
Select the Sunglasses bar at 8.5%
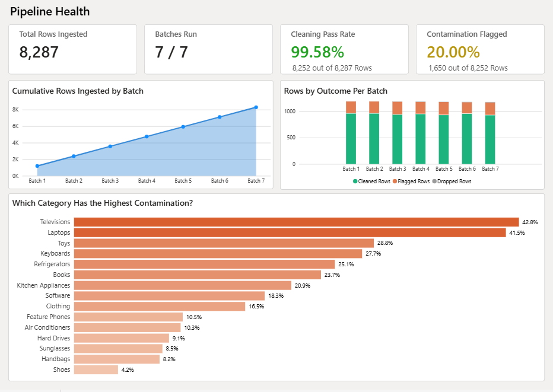118,349
